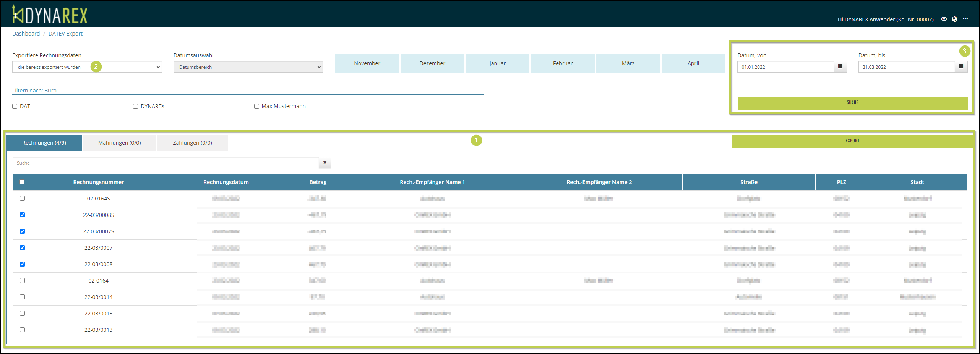Image resolution: width=980 pixels, height=354 pixels.
Task: Enable the DAT office filter checkbox
Action: coord(15,107)
